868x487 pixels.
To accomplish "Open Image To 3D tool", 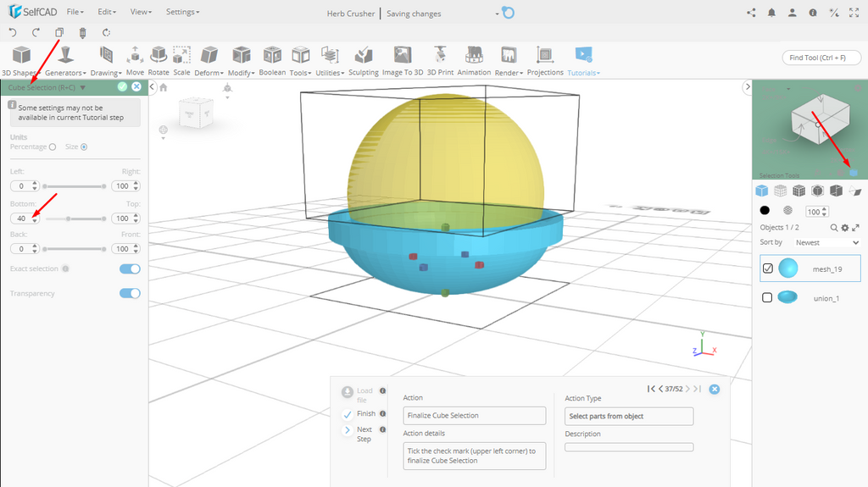I will [403, 61].
